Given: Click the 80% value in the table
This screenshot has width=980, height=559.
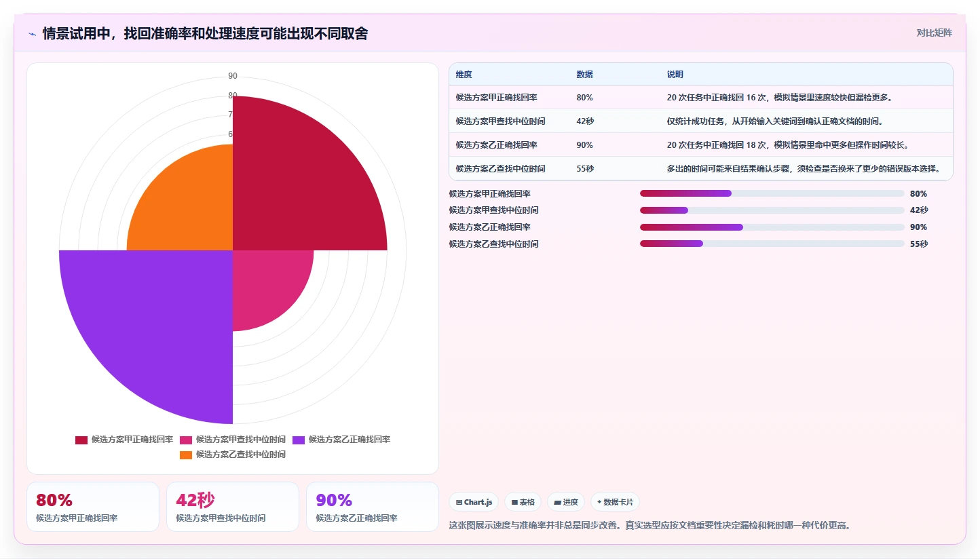Looking at the screenshot, I should pyautogui.click(x=584, y=98).
